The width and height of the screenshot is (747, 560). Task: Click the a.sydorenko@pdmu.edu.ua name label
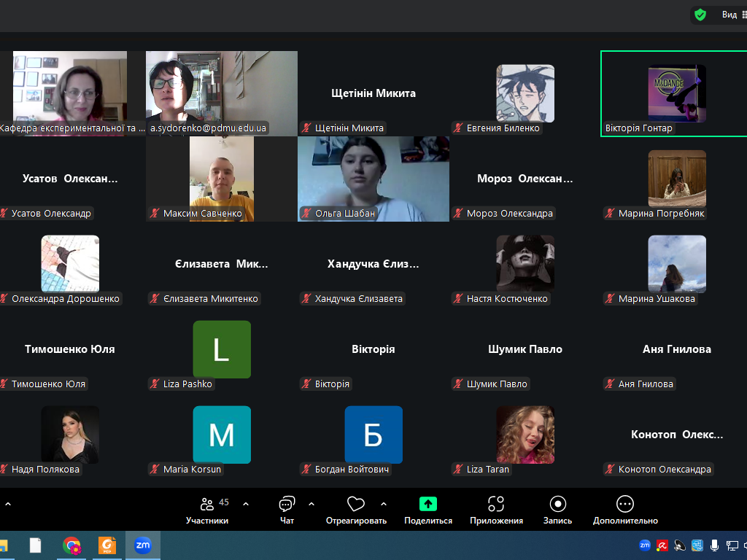coord(209,128)
